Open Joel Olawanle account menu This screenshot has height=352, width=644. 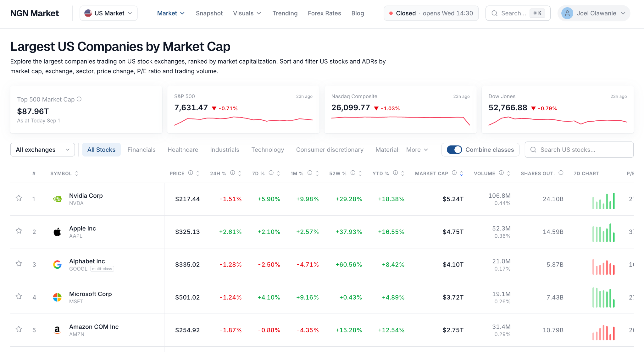tap(594, 13)
